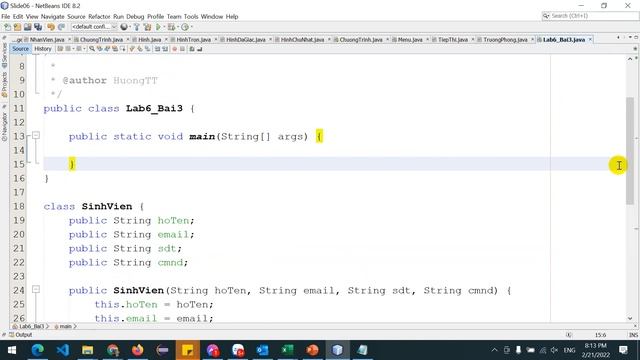Open the Edit menu
Viewport: 640px width, 360px height.
(x=18, y=17)
